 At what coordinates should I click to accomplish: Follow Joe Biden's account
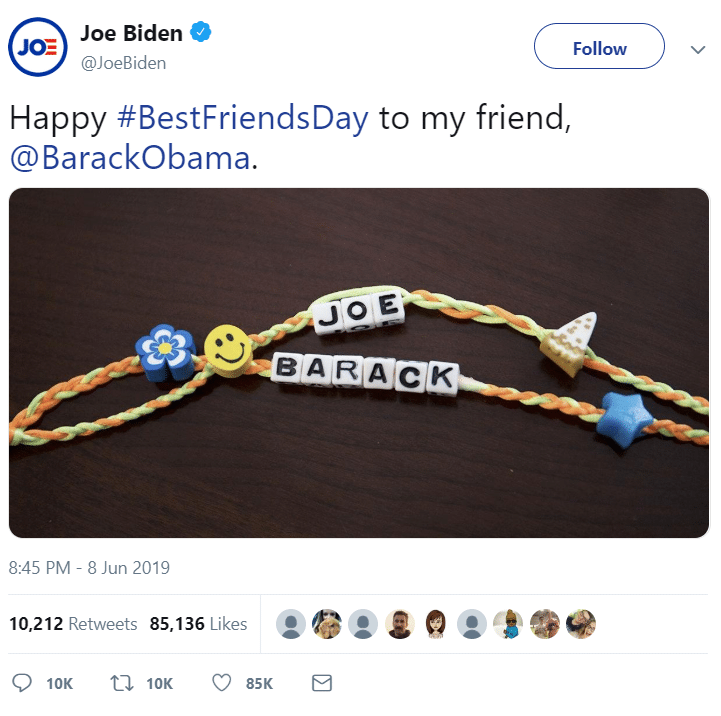(599, 46)
